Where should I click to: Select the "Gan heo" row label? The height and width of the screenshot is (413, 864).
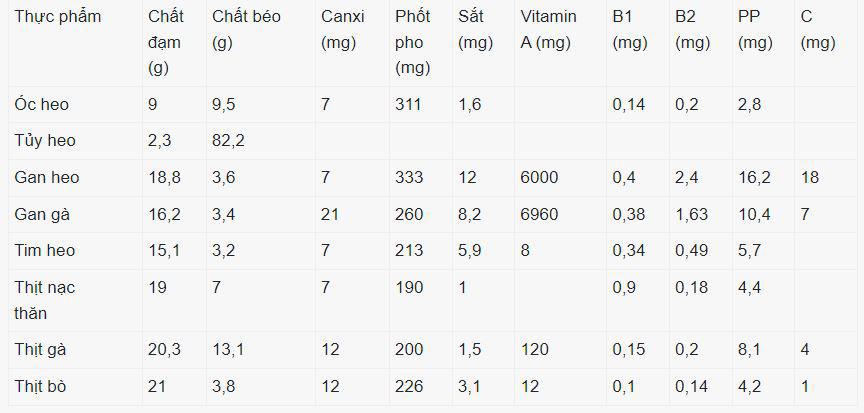pos(47,177)
